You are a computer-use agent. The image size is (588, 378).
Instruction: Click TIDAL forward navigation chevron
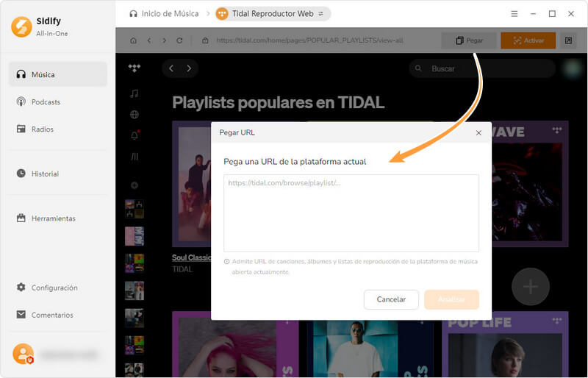point(189,68)
